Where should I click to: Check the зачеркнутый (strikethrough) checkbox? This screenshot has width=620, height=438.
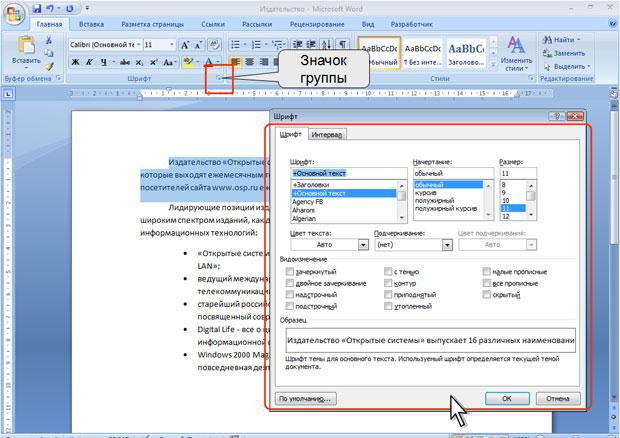290,272
